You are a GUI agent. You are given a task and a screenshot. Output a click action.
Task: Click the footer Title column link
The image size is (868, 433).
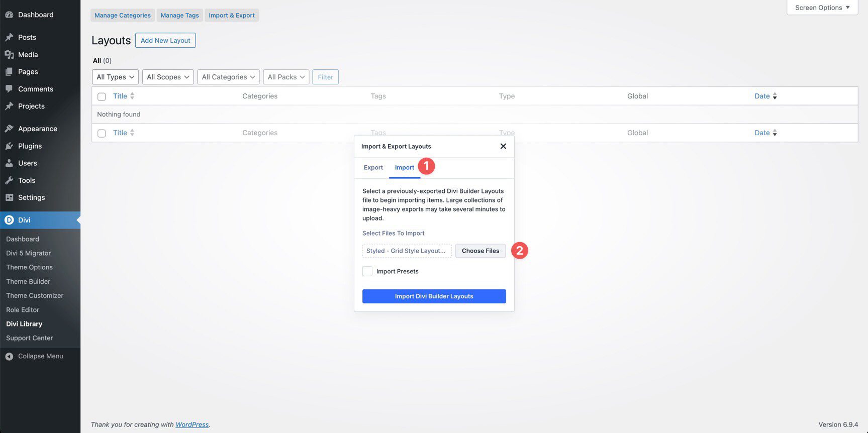point(120,133)
